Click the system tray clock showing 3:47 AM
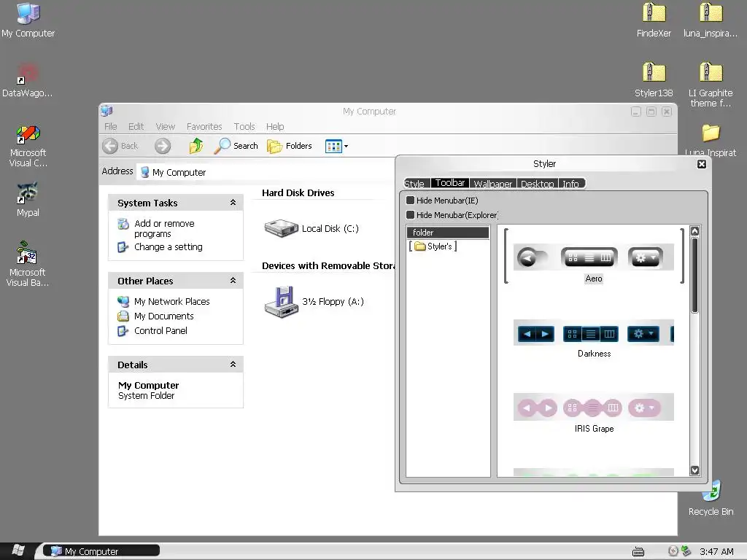This screenshot has height=560, width=747. point(716,551)
